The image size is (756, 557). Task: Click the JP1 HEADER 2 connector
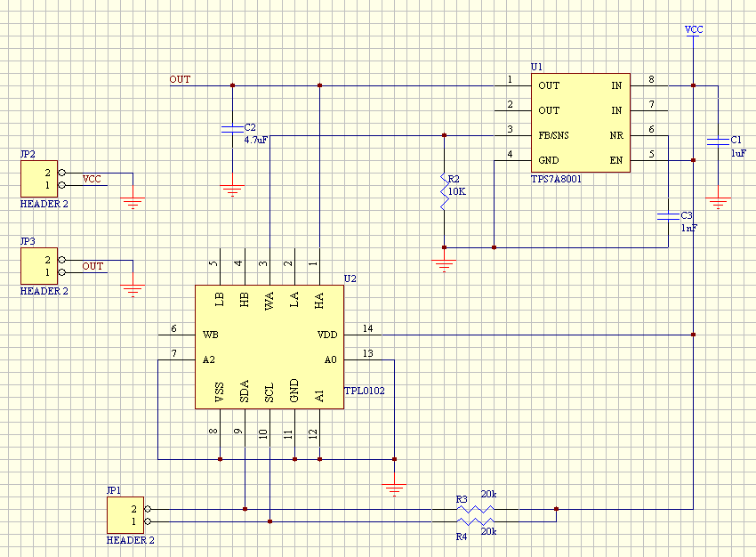125,515
